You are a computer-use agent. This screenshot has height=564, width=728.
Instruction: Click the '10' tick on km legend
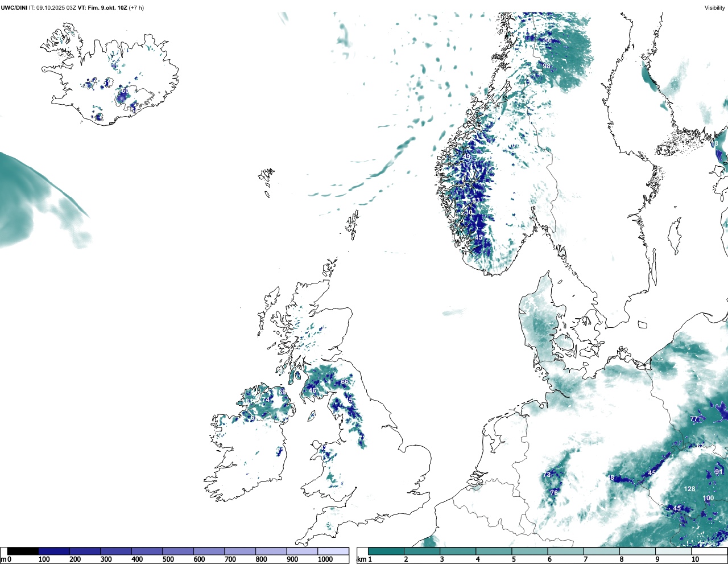[695, 559]
